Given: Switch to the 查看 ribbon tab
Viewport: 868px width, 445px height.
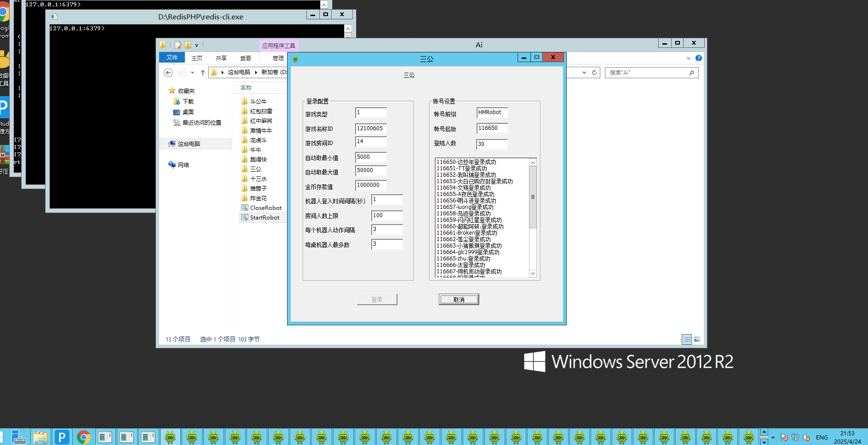Looking at the screenshot, I should [246, 58].
